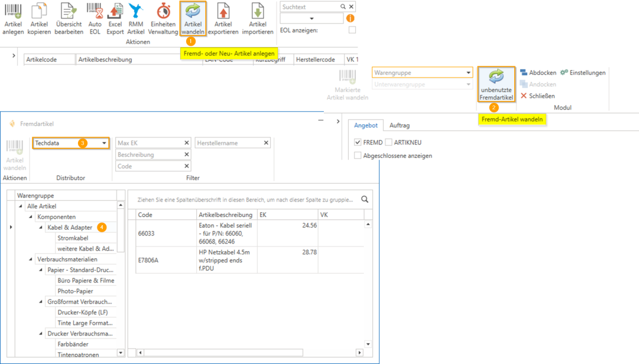Select the Angebot tab
The image size is (639, 364).
coord(365,125)
